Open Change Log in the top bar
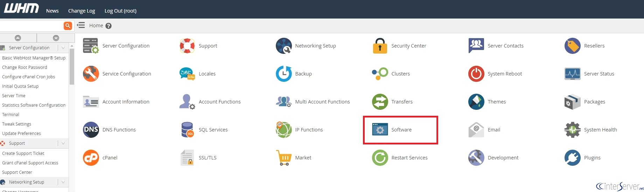This screenshot has height=192, width=644. (x=82, y=11)
